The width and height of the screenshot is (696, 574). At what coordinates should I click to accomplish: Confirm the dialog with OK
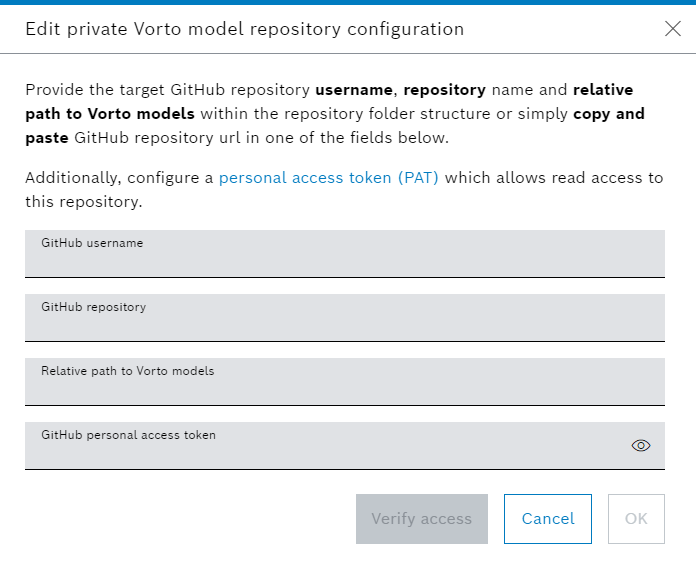tap(636, 519)
